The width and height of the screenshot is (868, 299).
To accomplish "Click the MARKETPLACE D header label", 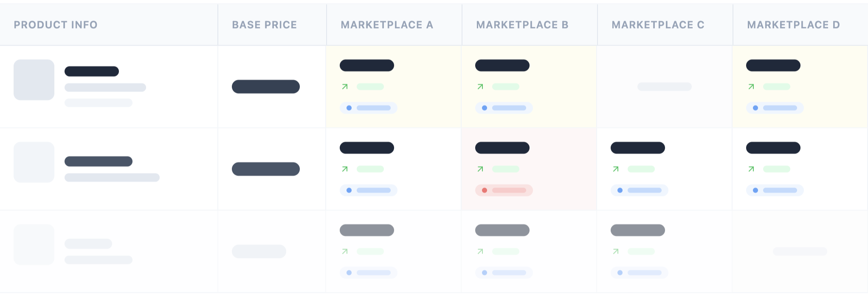I will point(794,25).
